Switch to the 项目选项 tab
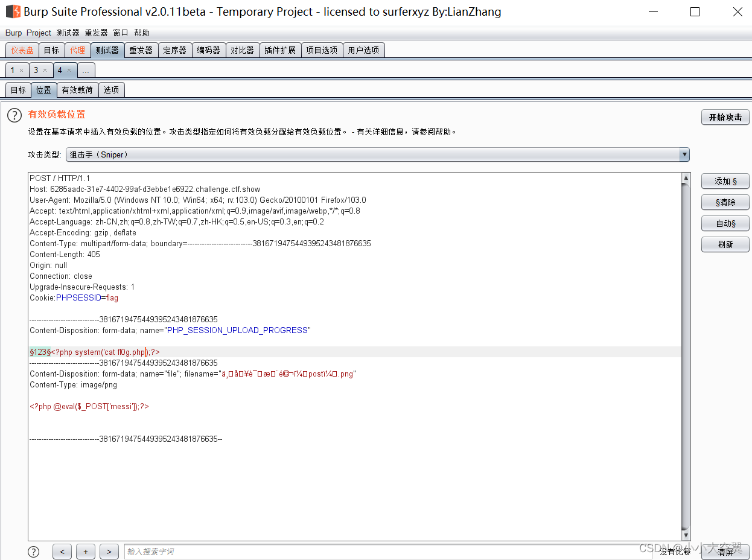Viewport: 752px width, 560px height. click(322, 50)
